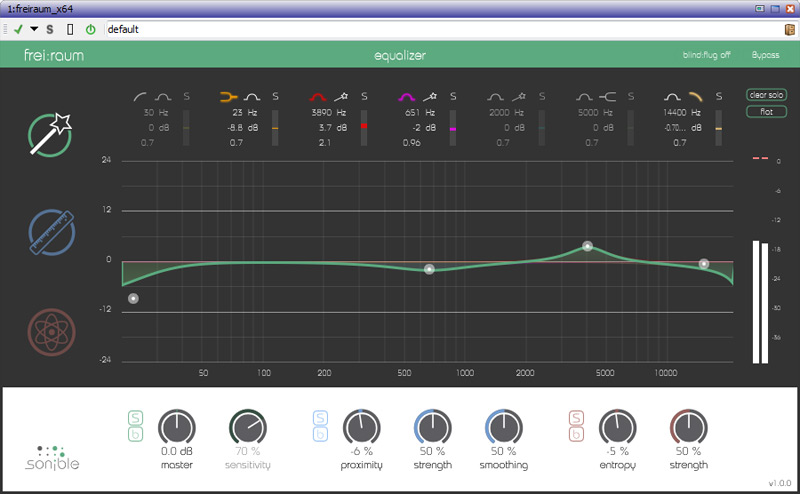Select yellow high-cut shape on 14400 Hz band
Screen dimensions: 800x494
tap(695, 96)
